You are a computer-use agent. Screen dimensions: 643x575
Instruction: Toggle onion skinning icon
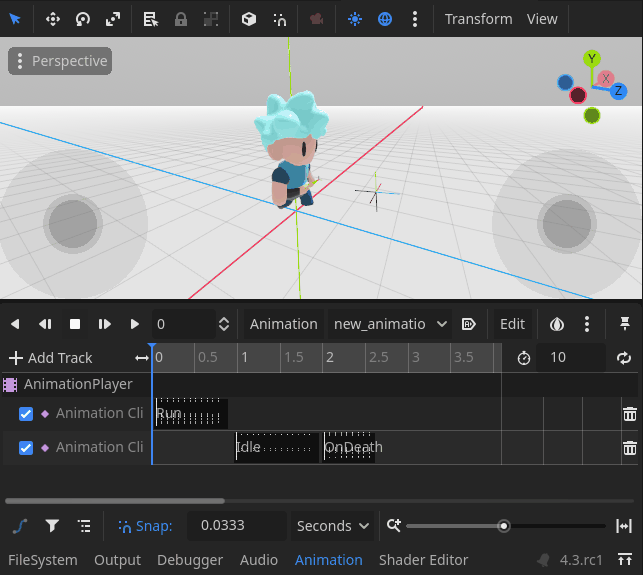[x=557, y=324]
